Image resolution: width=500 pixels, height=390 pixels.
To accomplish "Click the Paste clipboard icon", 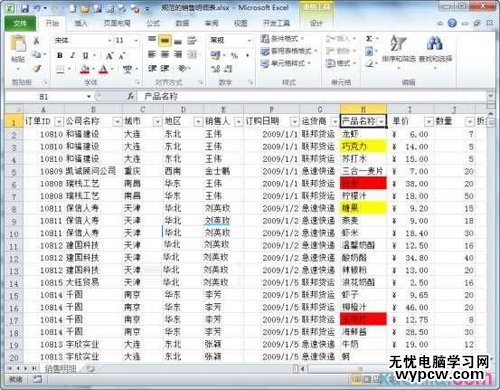I will (x=18, y=44).
